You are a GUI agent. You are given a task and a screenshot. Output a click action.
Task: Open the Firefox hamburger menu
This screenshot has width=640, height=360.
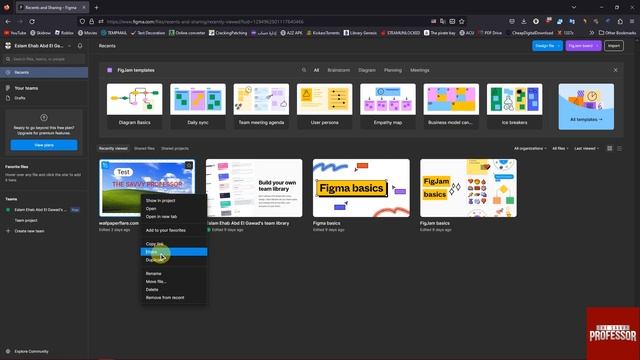[x=632, y=21]
